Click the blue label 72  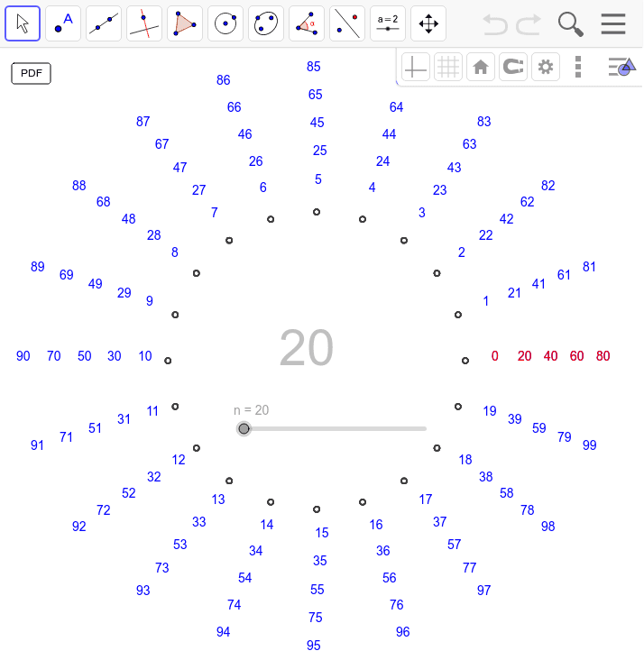pos(103,510)
